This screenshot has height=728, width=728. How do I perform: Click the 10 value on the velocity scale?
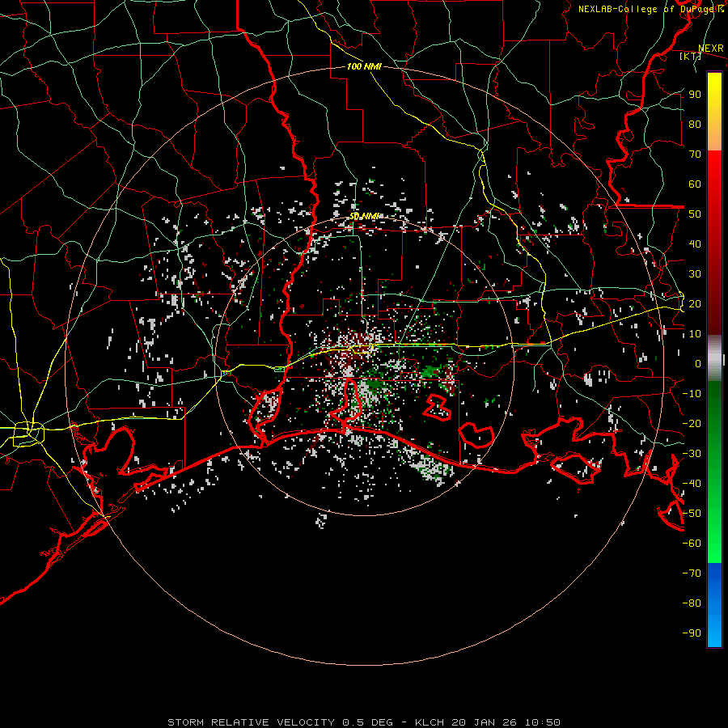pos(695,334)
